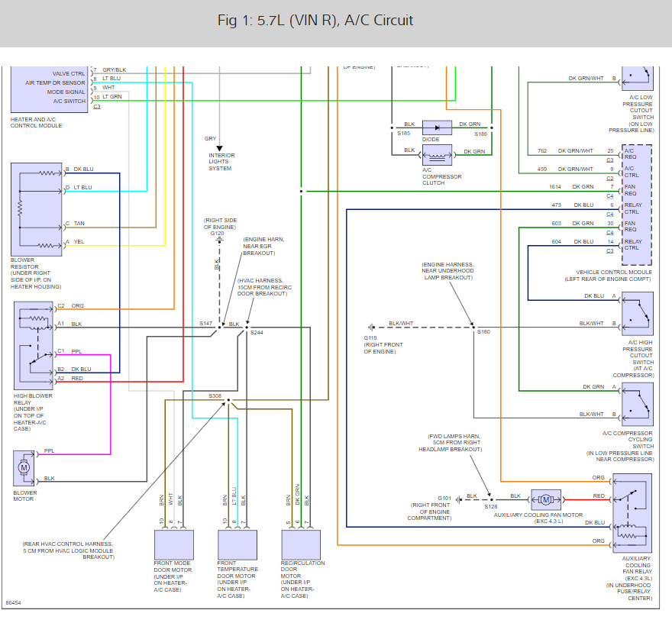Select the front temperature door motor box
The height and width of the screenshot is (623, 672).
(x=237, y=544)
